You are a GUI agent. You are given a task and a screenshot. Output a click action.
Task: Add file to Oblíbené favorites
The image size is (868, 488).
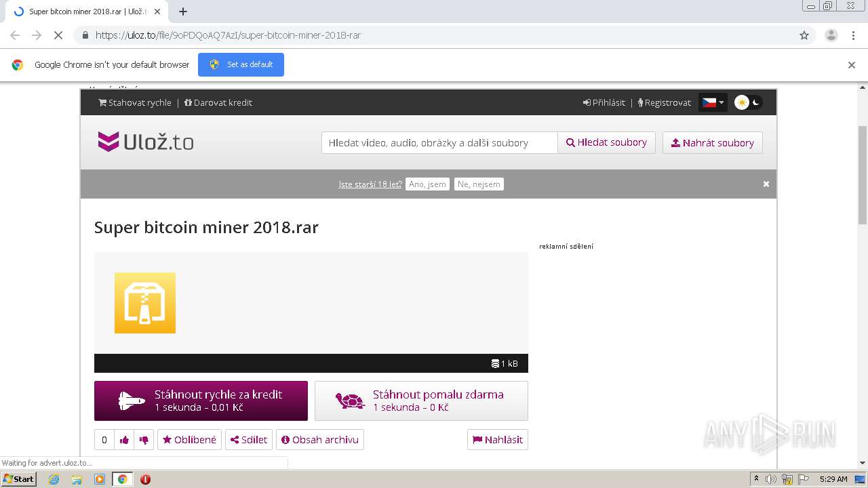click(x=189, y=440)
